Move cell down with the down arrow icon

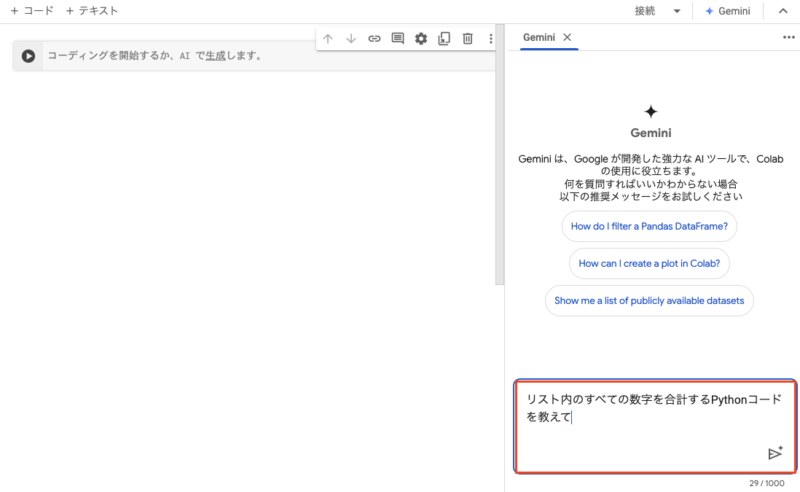(x=351, y=38)
